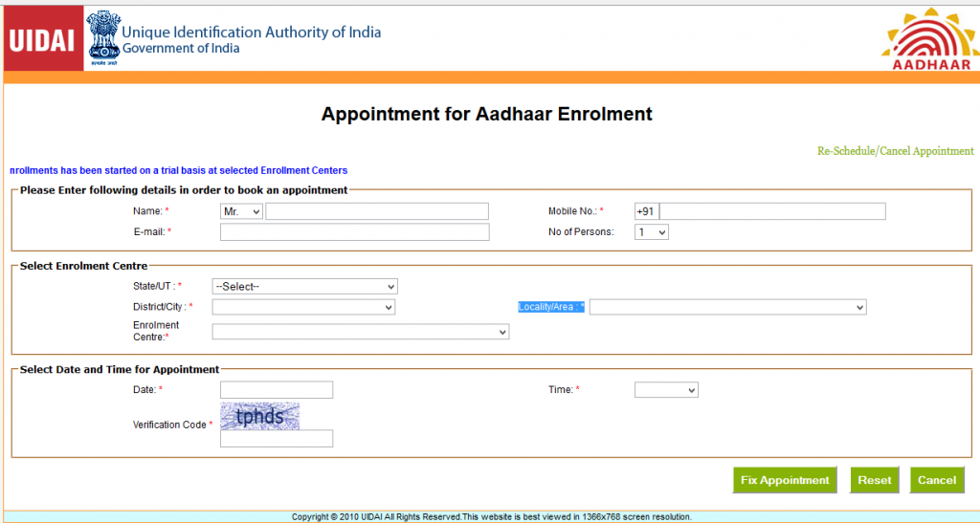Click the Government of India emblem
The height and width of the screenshot is (523, 980).
(103, 38)
